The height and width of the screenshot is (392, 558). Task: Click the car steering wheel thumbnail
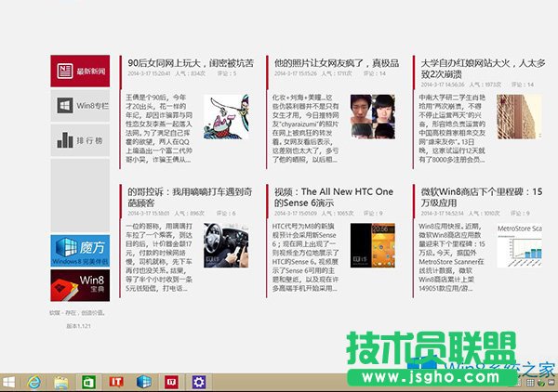(226, 245)
